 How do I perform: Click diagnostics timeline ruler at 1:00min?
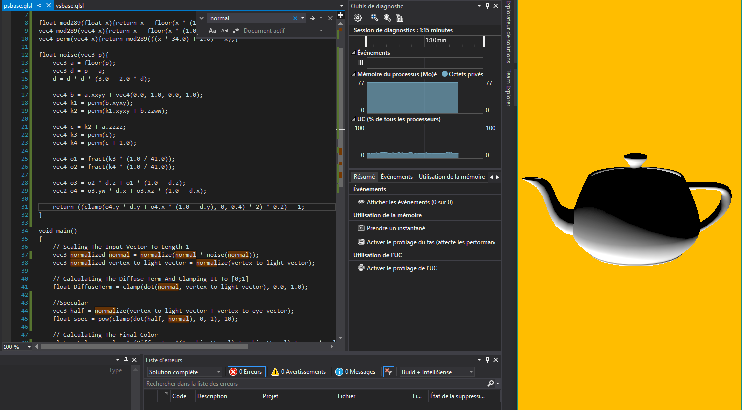click(x=436, y=40)
